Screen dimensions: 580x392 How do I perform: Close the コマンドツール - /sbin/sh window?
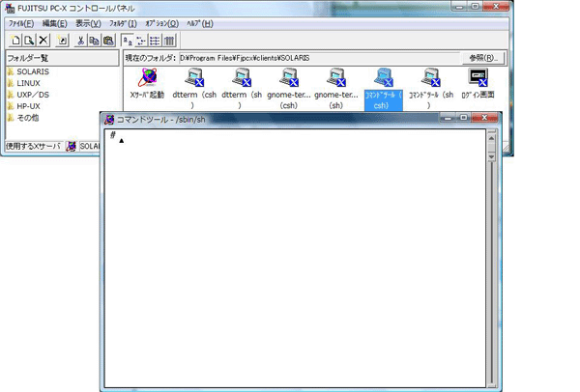pyautogui.click(x=484, y=118)
